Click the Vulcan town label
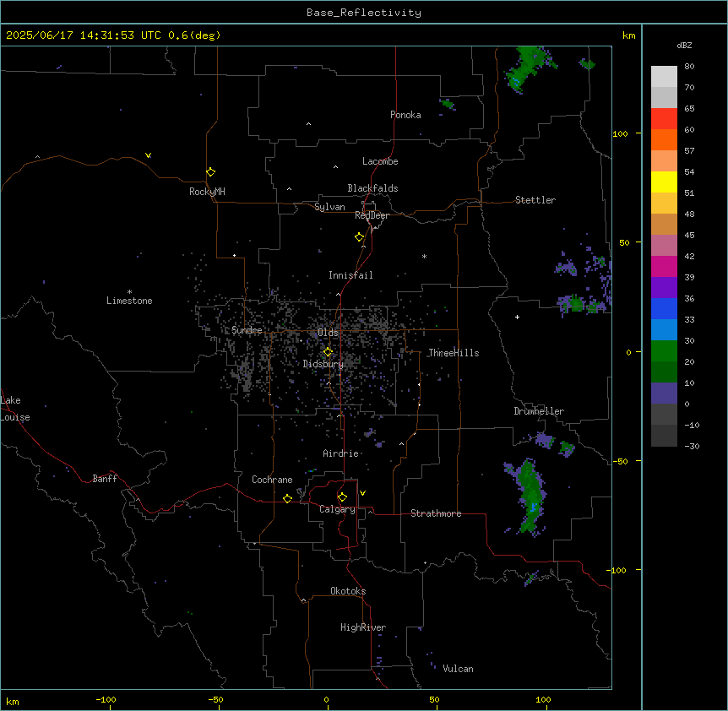728x711 pixels. tap(459, 669)
